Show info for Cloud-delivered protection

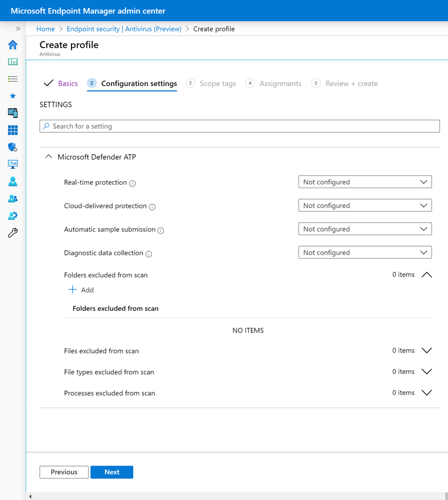click(152, 207)
